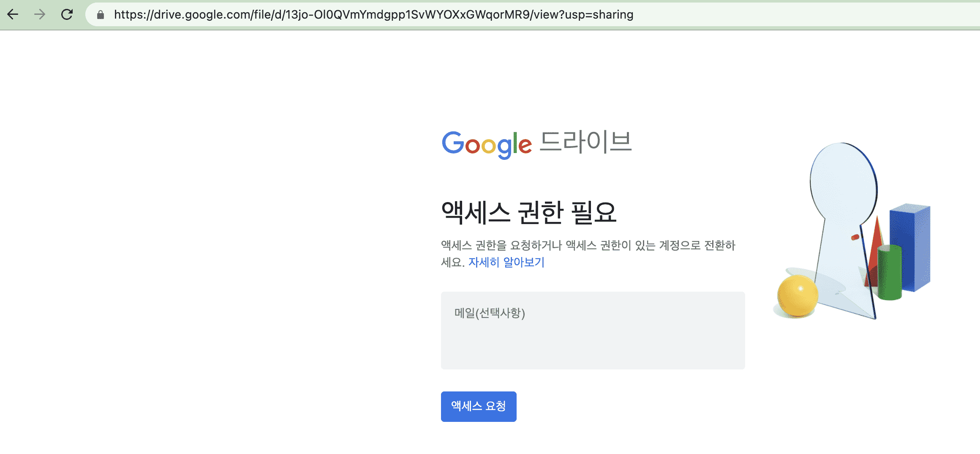Click the browser forward arrow
Screen dimensions: 980x454
coord(40,15)
